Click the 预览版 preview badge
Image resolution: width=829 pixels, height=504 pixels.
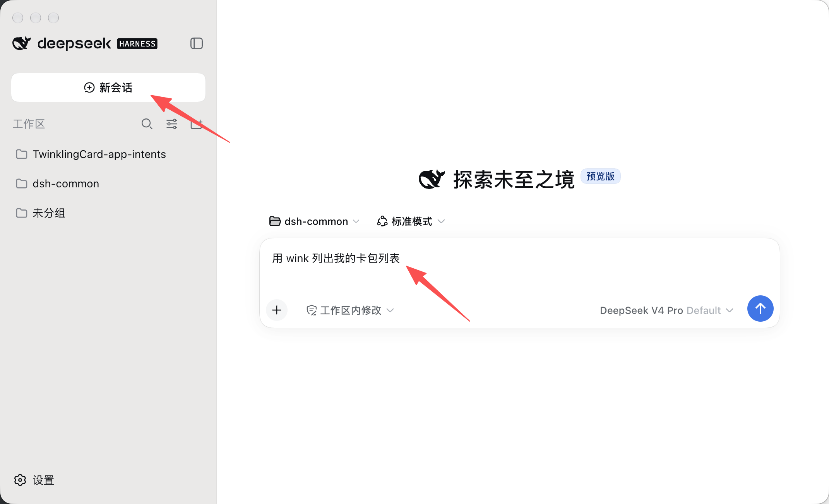pyautogui.click(x=600, y=177)
